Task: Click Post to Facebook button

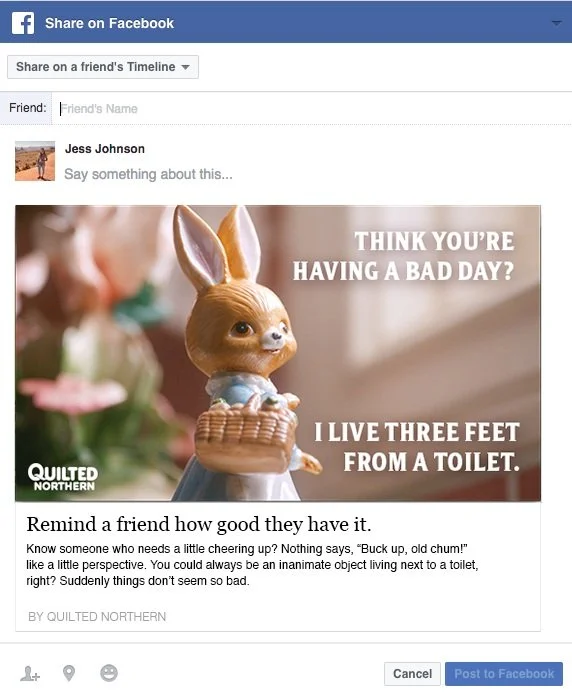Action: tap(504, 674)
